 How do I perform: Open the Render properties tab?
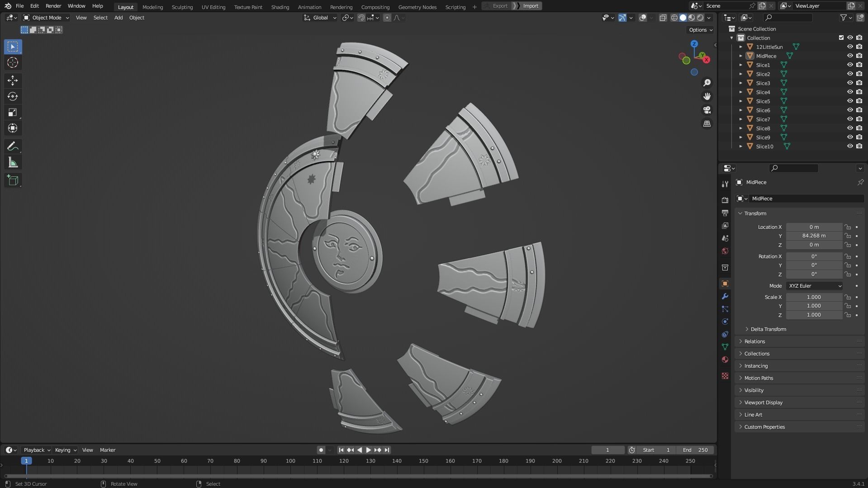[x=725, y=200]
